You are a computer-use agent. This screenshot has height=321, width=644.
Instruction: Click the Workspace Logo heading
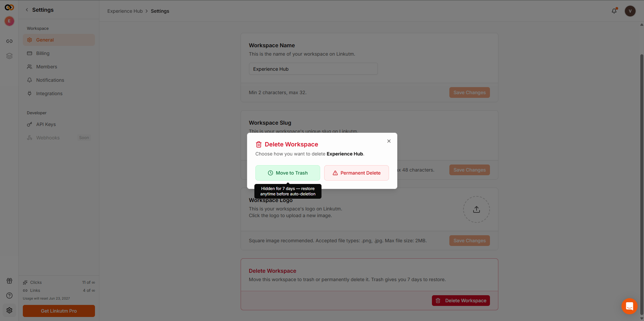coord(271,200)
